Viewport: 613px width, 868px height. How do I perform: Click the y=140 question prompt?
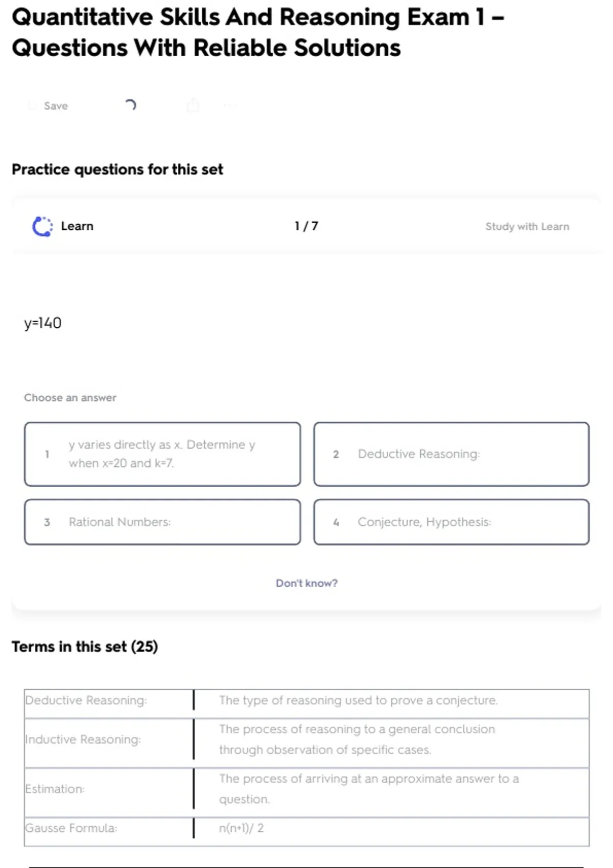(43, 323)
